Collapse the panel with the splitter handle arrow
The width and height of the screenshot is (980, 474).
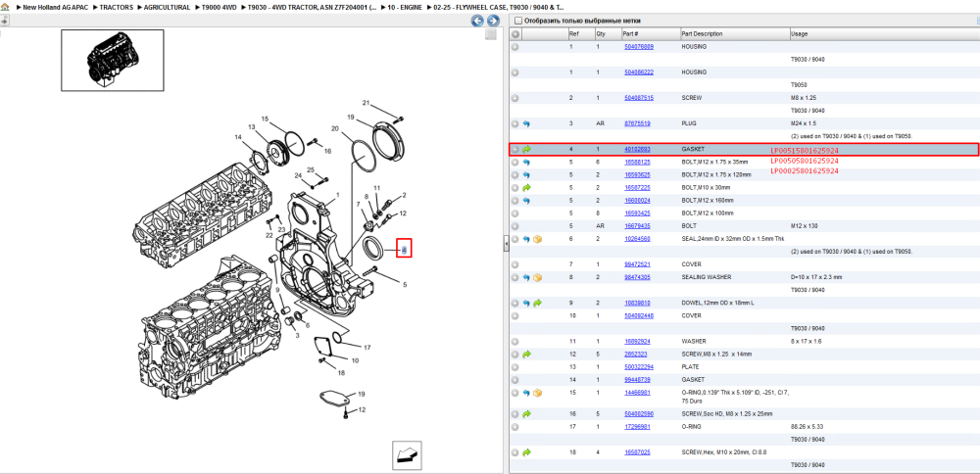507,246
